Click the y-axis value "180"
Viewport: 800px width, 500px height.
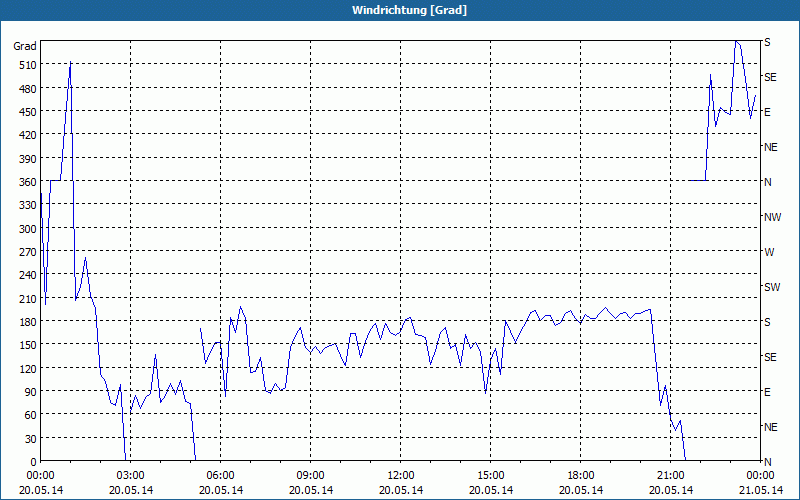pos(28,322)
